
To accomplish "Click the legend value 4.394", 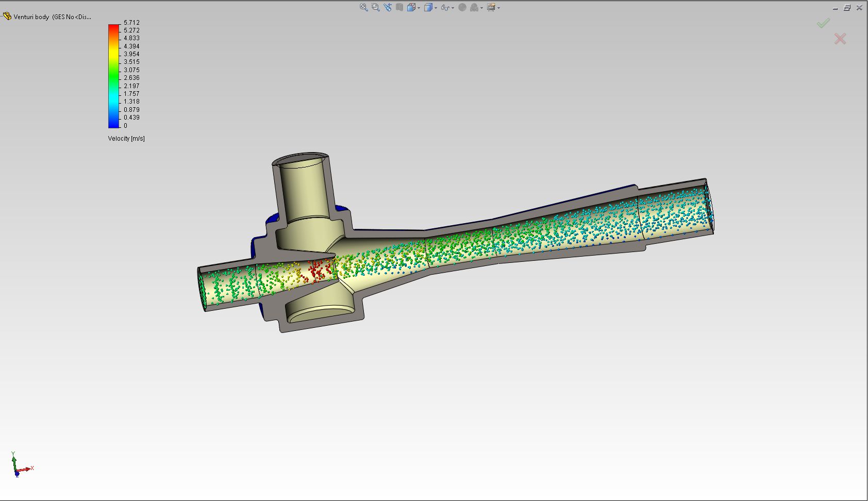I will (131, 46).
